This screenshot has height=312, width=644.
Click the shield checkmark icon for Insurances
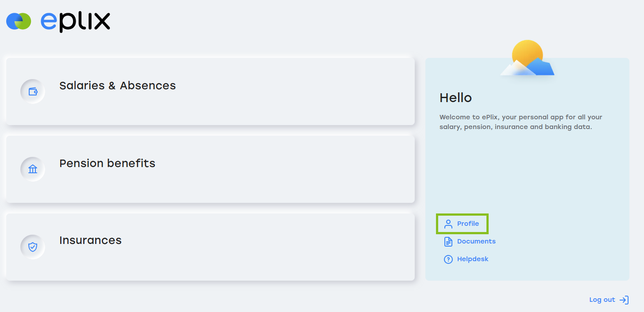pyautogui.click(x=33, y=247)
